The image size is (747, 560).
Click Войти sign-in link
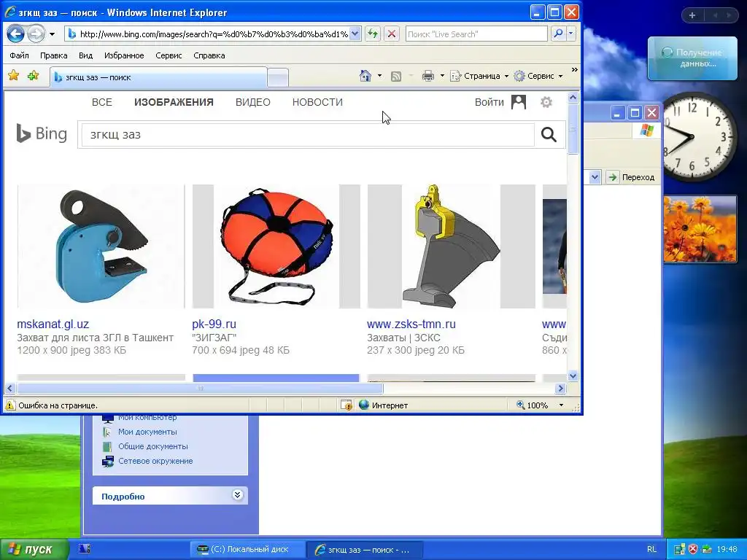pos(489,102)
